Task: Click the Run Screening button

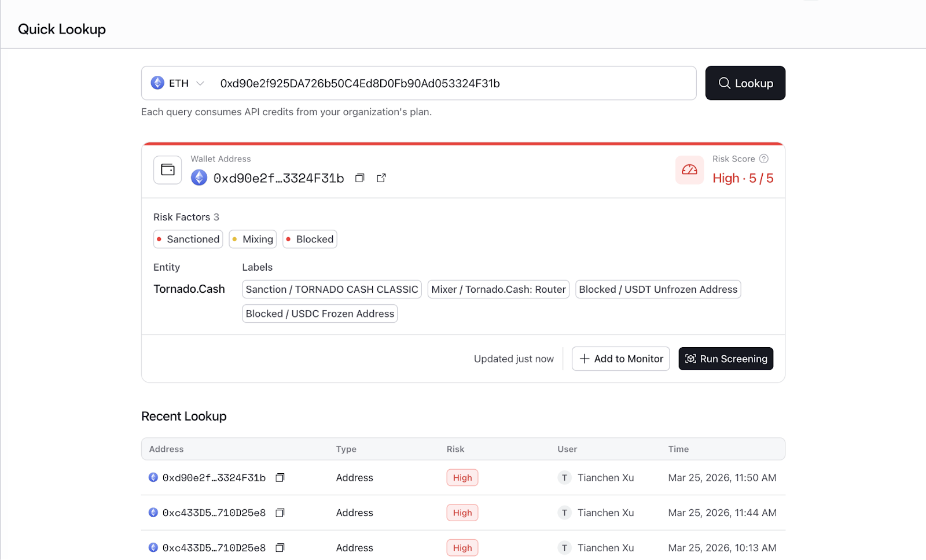Action: pyautogui.click(x=726, y=359)
